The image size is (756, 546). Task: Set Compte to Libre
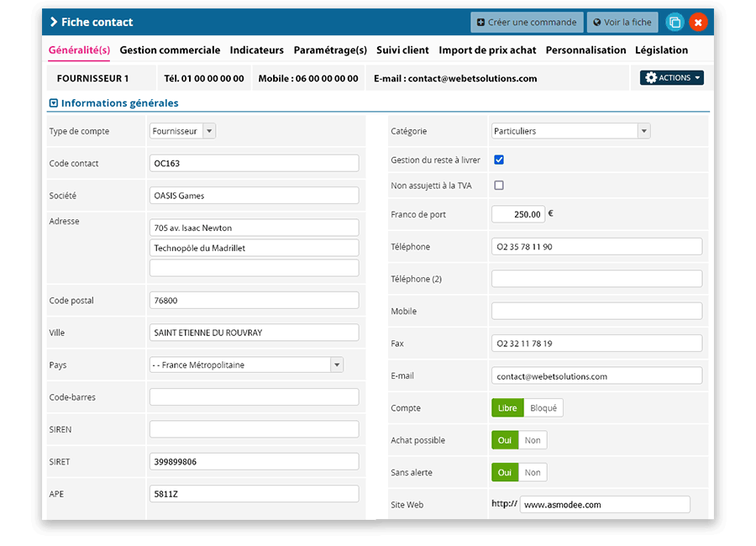tap(507, 408)
